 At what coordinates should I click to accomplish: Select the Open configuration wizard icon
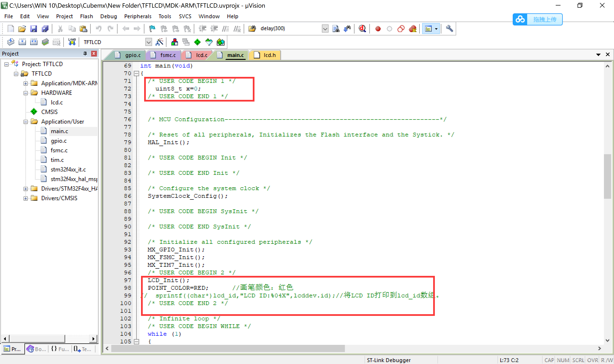pos(160,42)
